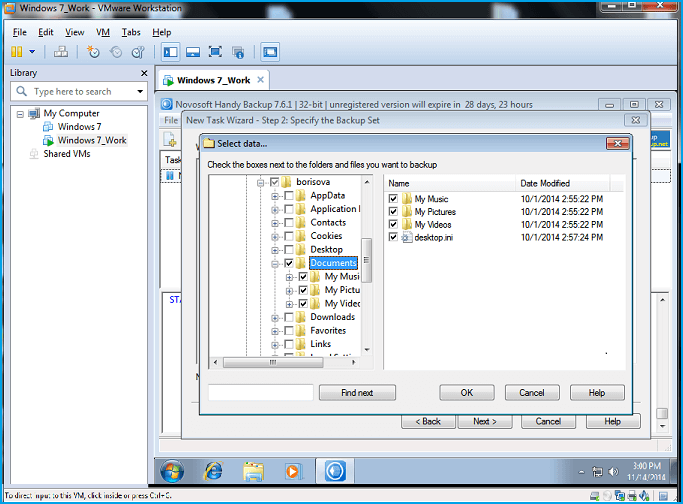Click the wizard Next > button
The width and height of the screenshot is (683, 504).
pyautogui.click(x=485, y=421)
